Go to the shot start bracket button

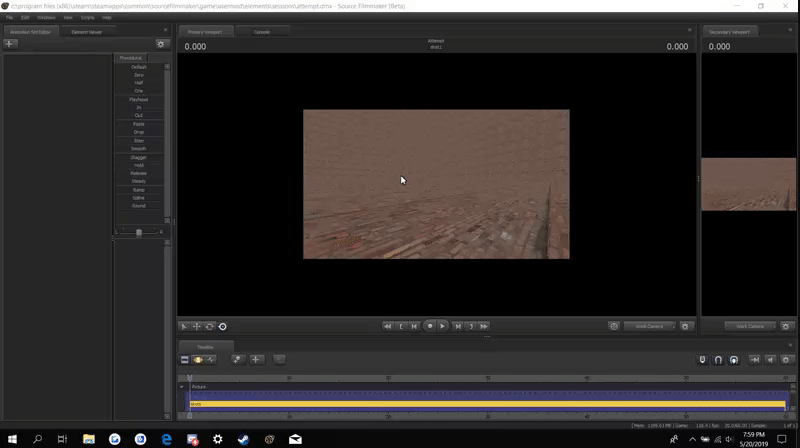401,327
